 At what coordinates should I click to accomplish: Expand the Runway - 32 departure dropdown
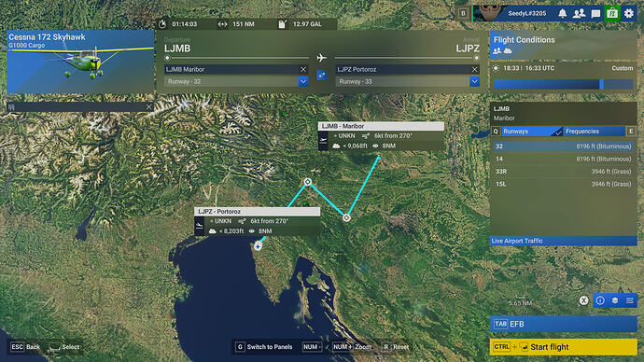tap(303, 81)
